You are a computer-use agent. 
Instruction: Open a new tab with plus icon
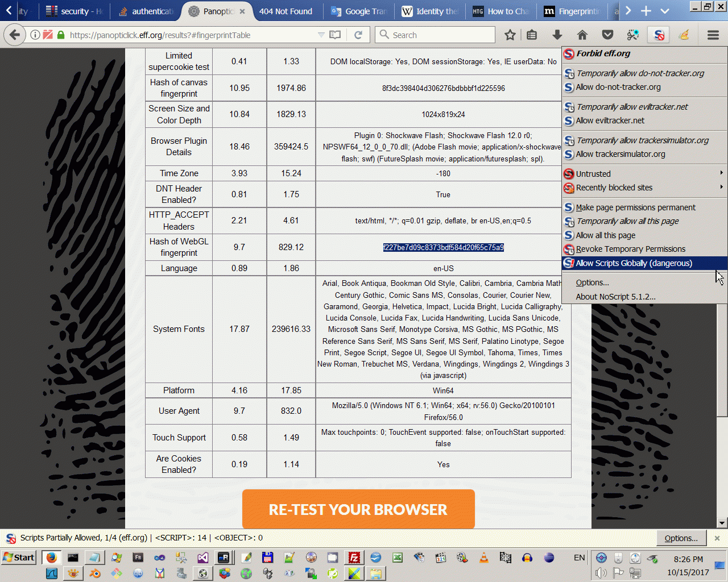646,11
